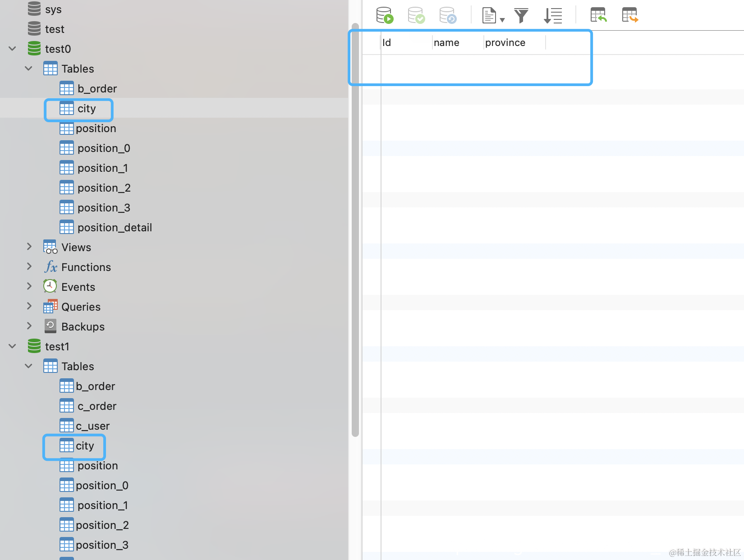Image resolution: width=744 pixels, height=560 pixels.
Task: Select the test database icon
Action: coord(34,28)
